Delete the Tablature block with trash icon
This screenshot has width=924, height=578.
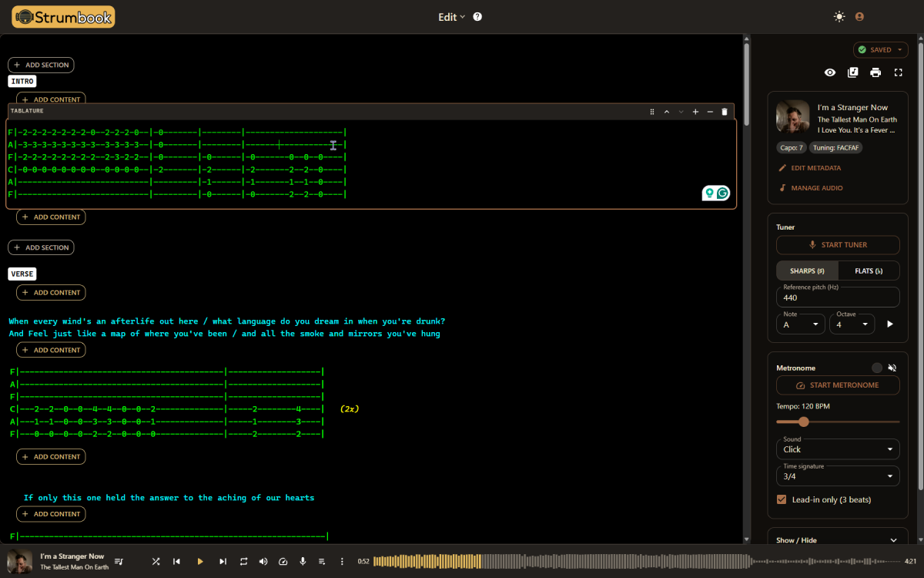724,112
